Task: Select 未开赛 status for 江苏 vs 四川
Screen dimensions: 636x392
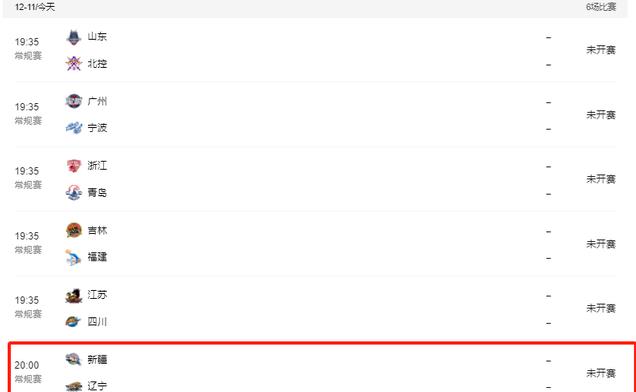Action: [601, 308]
